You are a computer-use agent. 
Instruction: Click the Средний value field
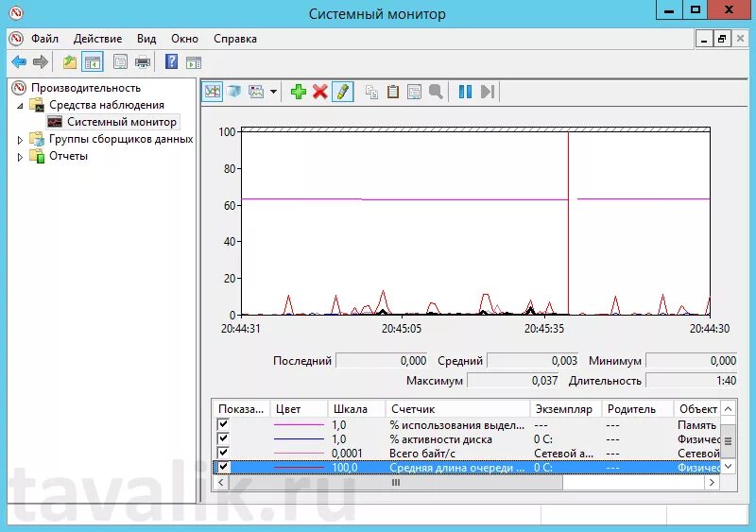pyautogui.click(x=532, y=360)
